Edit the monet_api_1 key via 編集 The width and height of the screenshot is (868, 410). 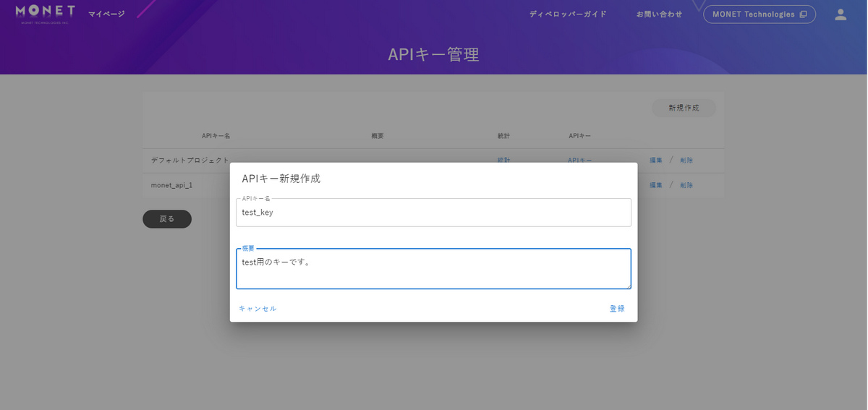coord(656,185)
